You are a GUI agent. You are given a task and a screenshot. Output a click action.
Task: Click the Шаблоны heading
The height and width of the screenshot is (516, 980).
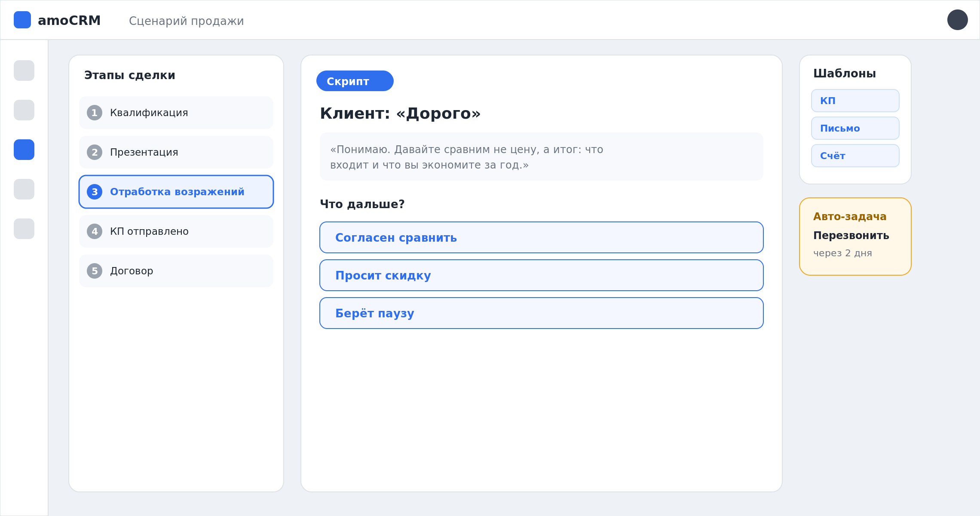[x=845, y=74]
